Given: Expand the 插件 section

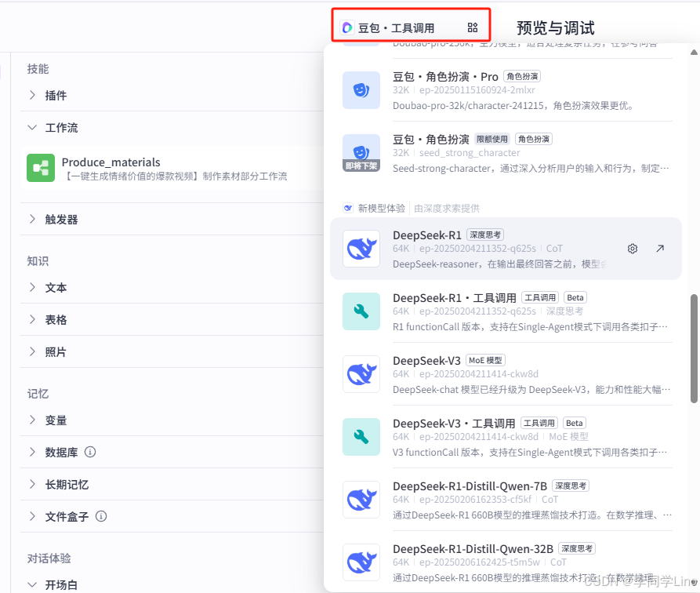Looking at the screenshot, I should click(32, 95).
